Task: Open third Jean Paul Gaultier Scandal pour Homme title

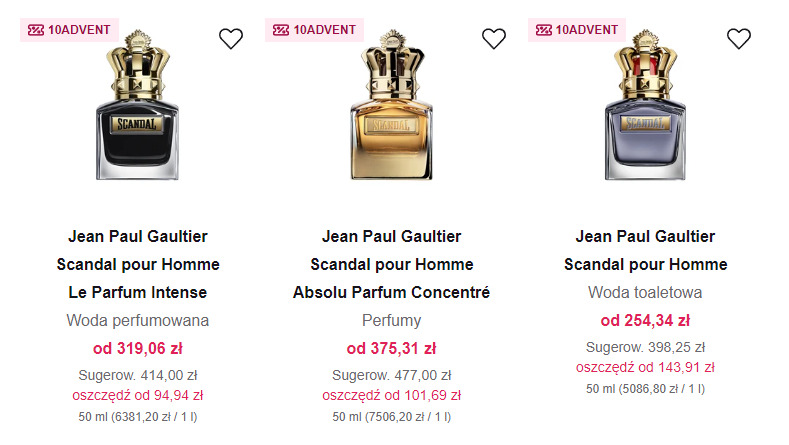Action: click(x=646, y=251)
